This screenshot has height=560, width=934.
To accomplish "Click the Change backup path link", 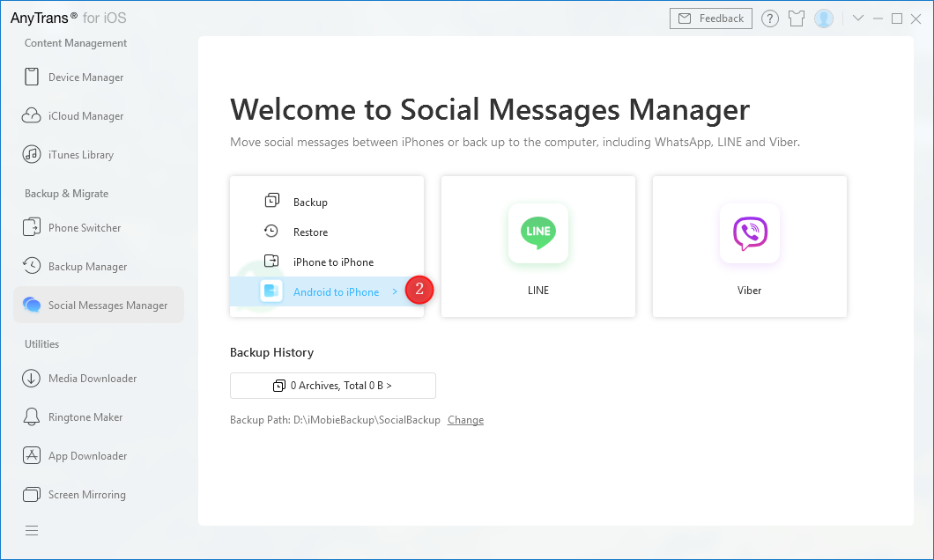I will [x=465, y=420].
